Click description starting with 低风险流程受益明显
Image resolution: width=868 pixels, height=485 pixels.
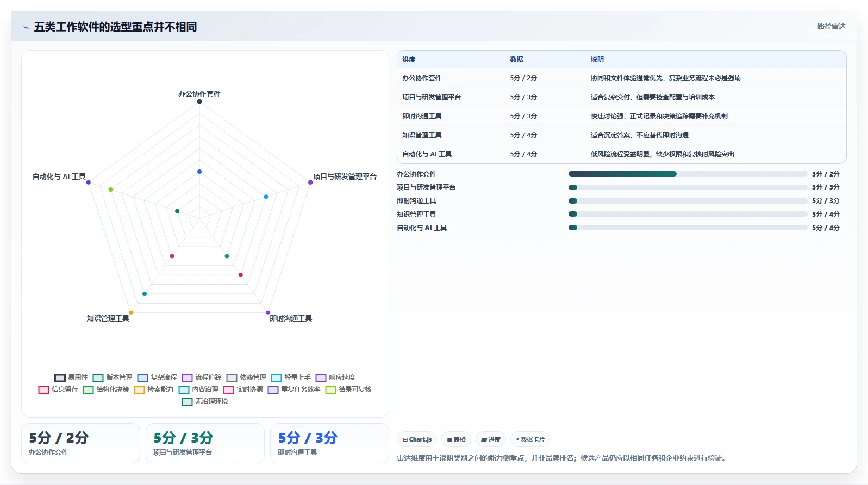pyautogui.click(x=663, y=154)
